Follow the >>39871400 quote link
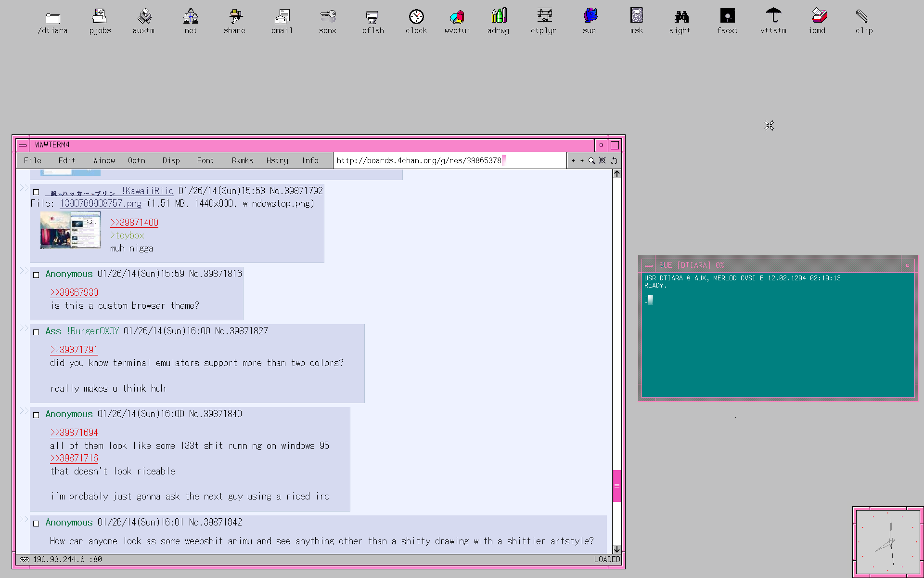The width and height of the screenshot is (924, 578). [x=134, y=223]
